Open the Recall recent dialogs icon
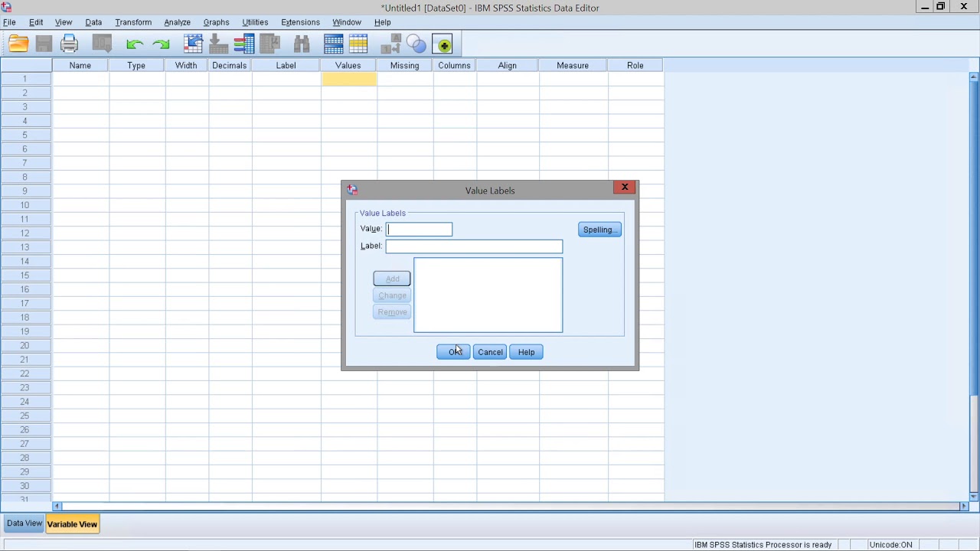 [102, 44]
